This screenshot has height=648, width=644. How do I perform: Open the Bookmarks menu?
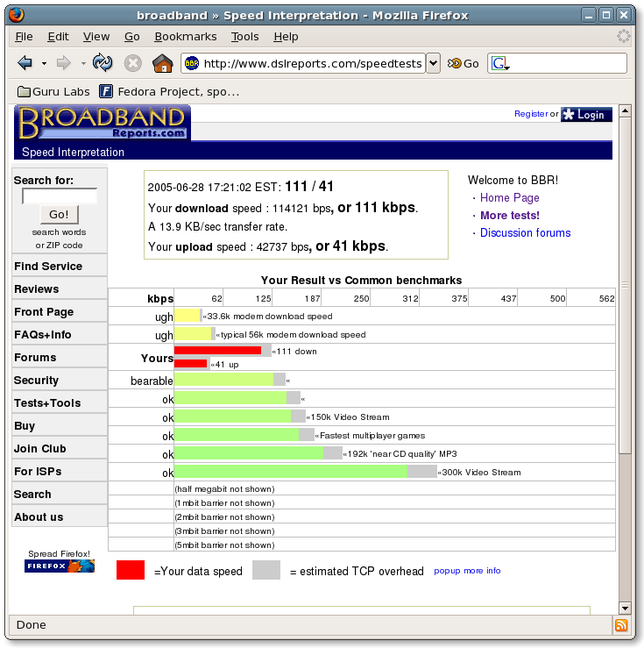pyautogui.click(x=186, y=37)
